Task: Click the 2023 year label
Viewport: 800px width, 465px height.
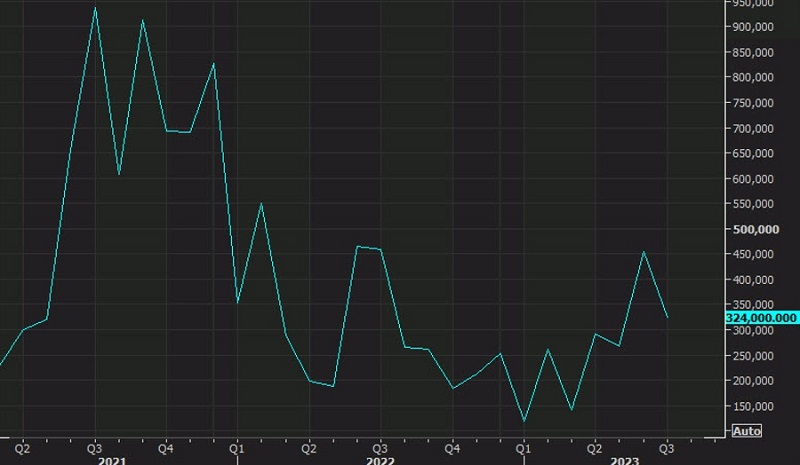Action: pos(625,461)
